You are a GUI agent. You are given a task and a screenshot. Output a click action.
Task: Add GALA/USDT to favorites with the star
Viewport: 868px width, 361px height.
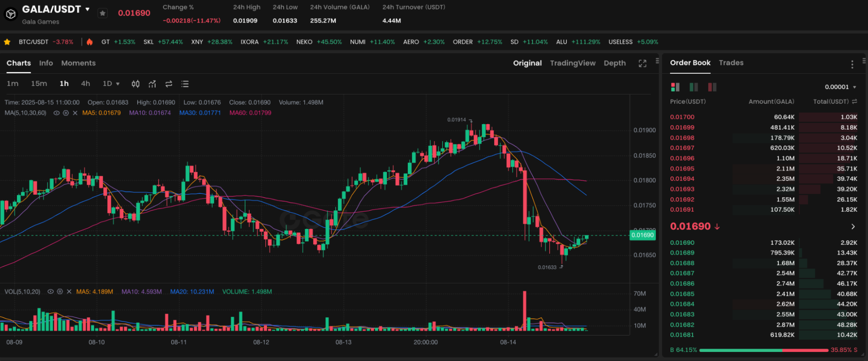click(102, 13)
